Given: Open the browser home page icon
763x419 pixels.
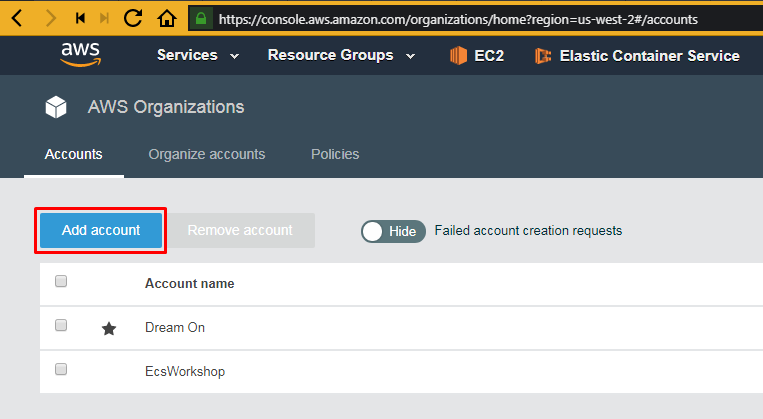Looking at the screenshot, I should [166, 18].
